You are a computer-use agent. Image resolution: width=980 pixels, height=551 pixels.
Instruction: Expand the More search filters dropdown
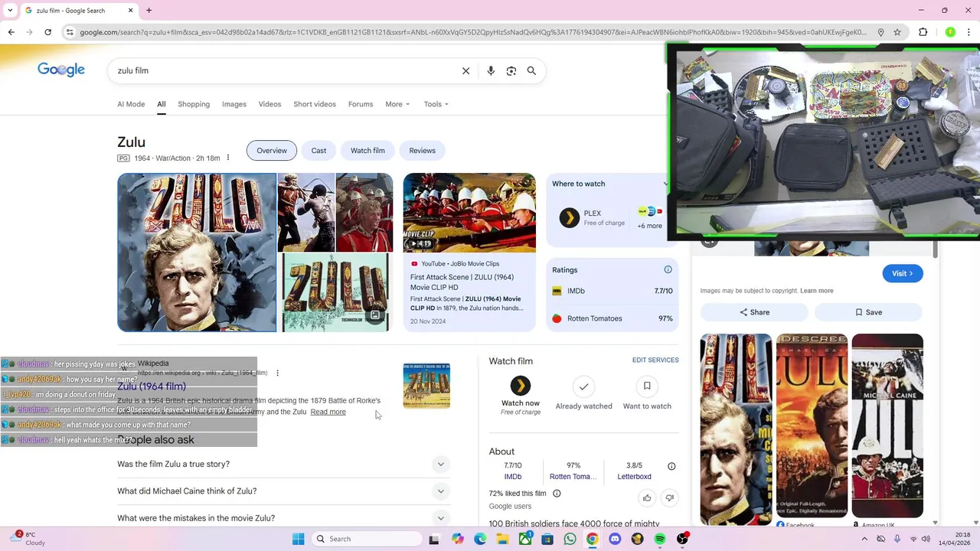[x=397, y=104]
